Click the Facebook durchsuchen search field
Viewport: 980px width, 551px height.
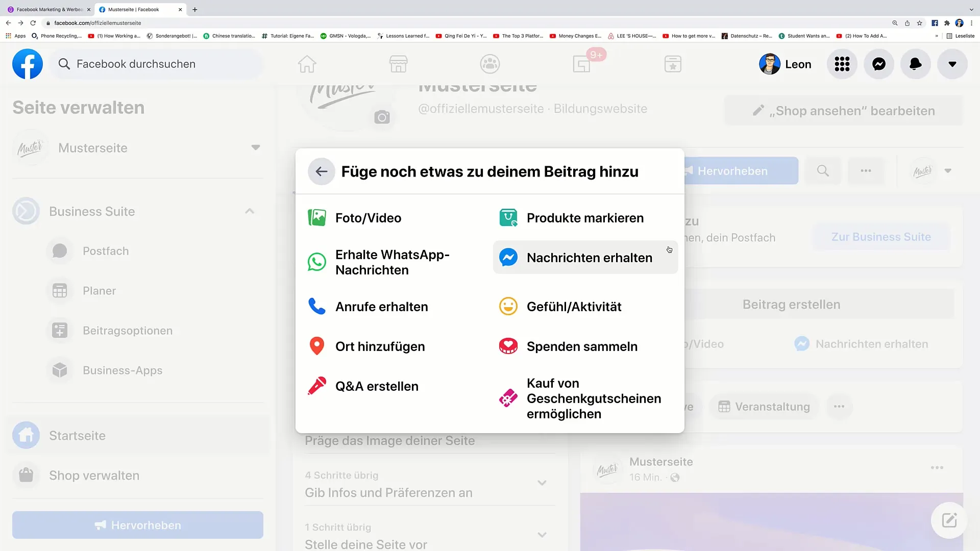(x=158, y=64)
